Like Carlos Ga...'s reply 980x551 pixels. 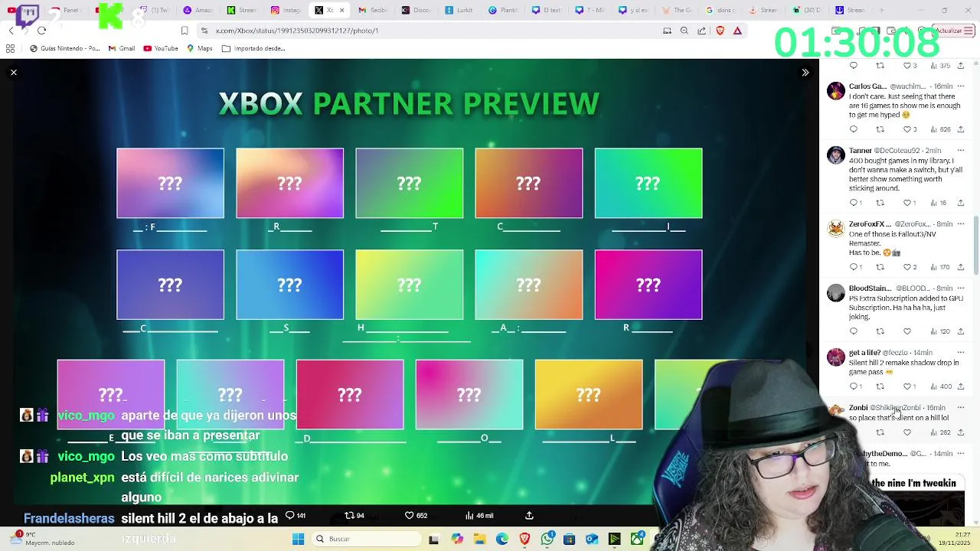(x=907, y=129)
